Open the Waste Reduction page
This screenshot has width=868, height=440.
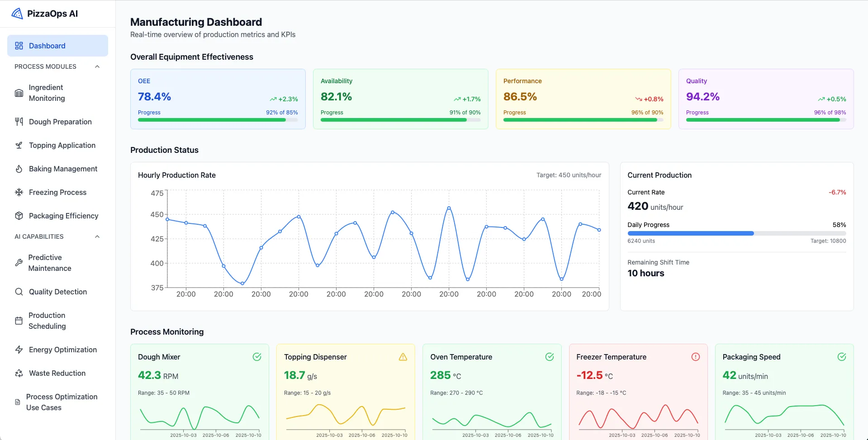click(57, 373)
